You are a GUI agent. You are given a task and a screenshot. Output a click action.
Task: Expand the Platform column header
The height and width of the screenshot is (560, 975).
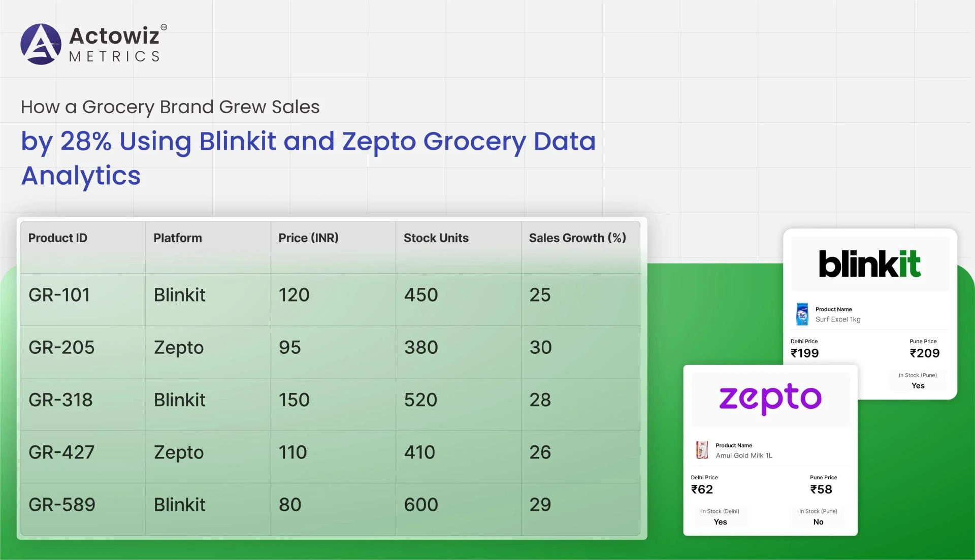coord(177,238)
